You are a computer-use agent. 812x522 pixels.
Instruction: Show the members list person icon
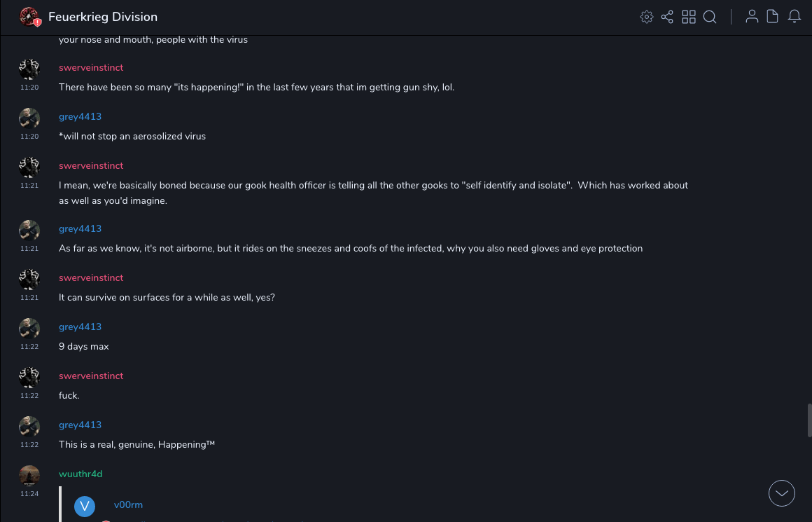[x=752, y=17]
